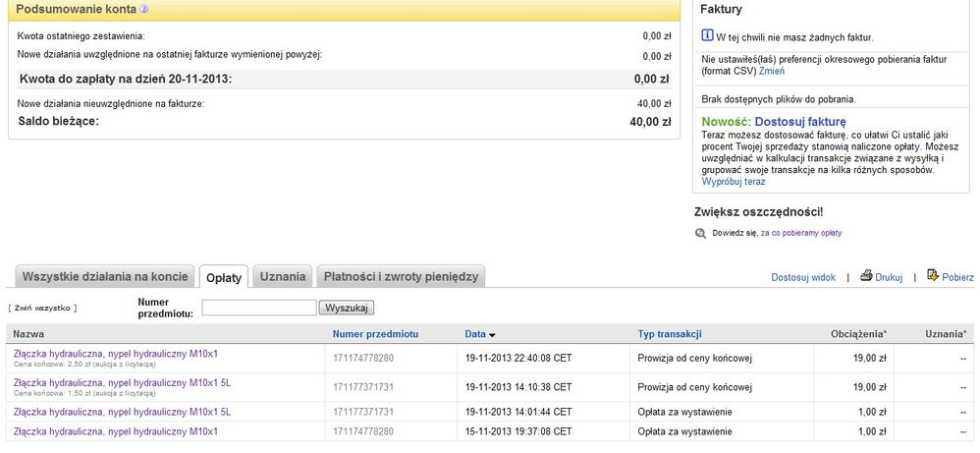Viewport: 980px width, 453px height.
Task: Sort by Numer przedmiotu column header
Action: (x=376, y=334)
